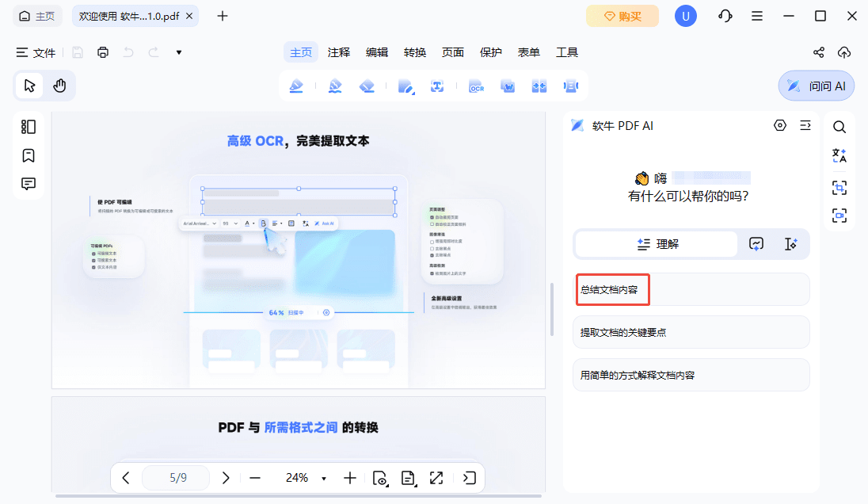Image resolution: width=868 pixels, height=504 pixels.
Task: Open AI panel settings hexagon icon
Action: click(780, 126)
